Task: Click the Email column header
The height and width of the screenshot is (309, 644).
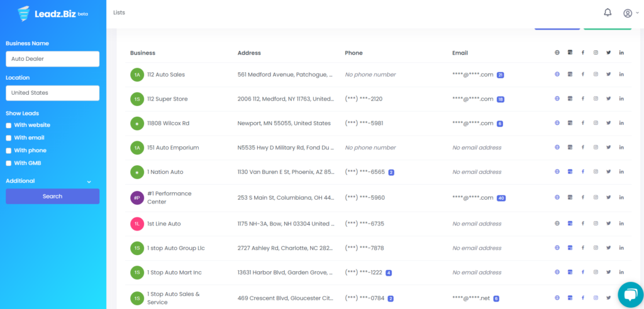Action: 460,53
